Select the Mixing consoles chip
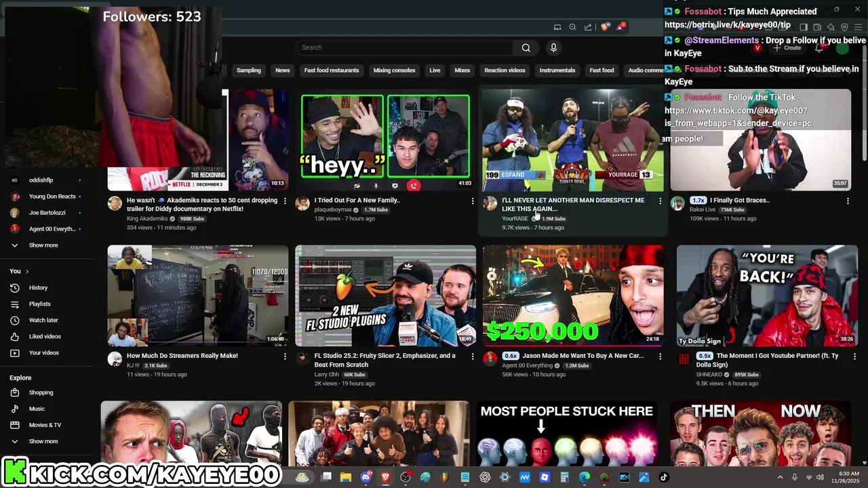The image size is (868, 488). [394, 70]
